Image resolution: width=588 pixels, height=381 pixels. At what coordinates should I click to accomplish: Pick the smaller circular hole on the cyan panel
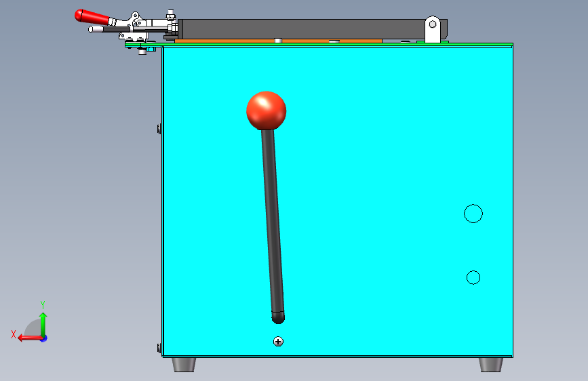pos(473,277)
